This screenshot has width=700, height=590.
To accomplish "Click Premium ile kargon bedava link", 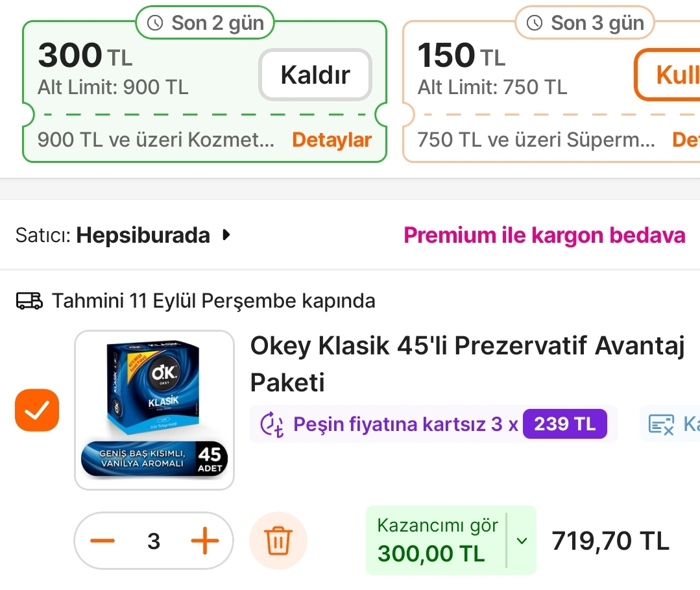I will click(x=544, y=235).
